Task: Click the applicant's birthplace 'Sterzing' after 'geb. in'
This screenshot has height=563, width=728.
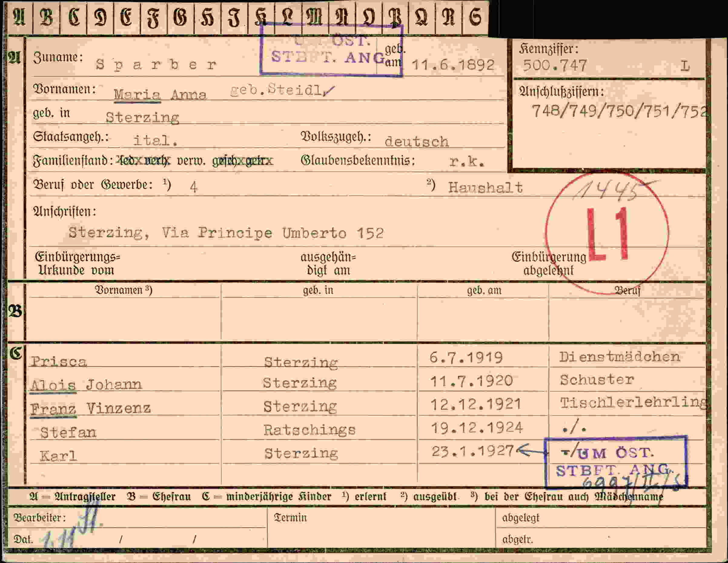Action: 142,118
